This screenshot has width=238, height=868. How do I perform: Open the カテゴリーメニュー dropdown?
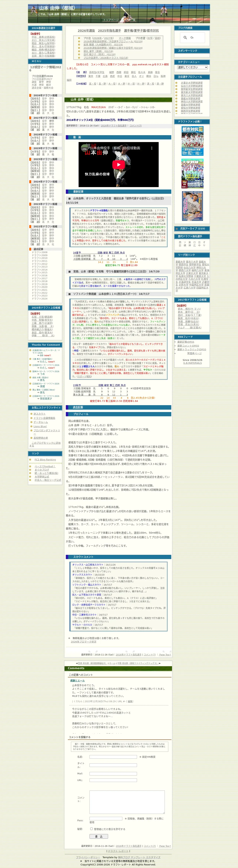click(x=192, y=67)
